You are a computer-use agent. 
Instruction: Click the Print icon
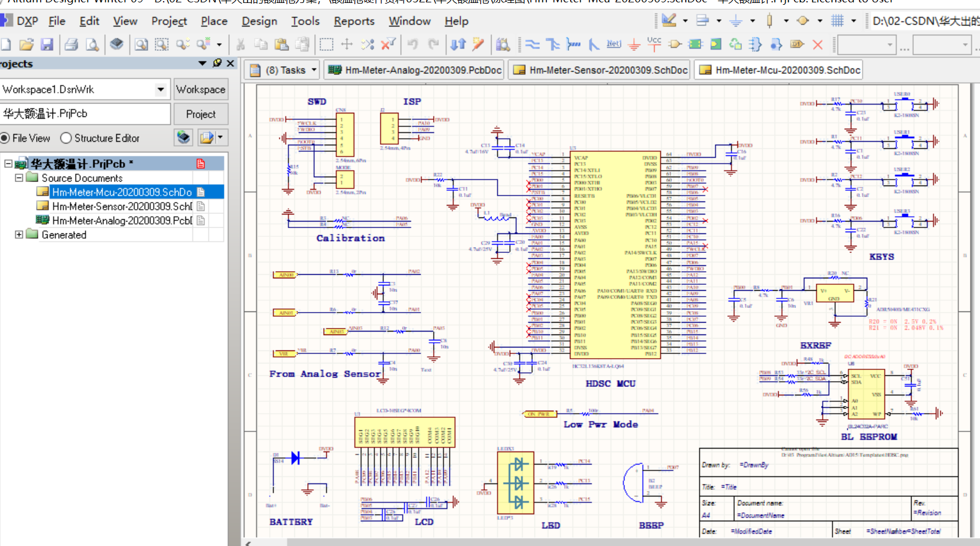[71, 44]
